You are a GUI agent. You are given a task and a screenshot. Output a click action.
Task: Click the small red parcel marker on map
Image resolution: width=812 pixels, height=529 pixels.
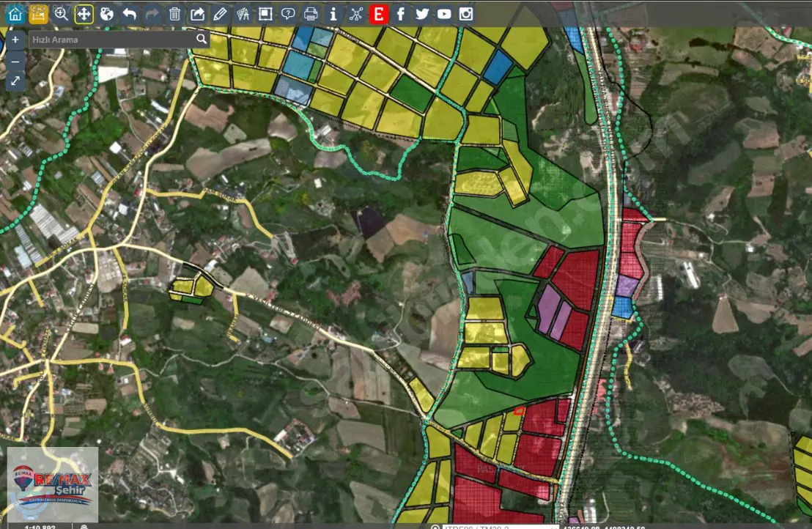tap(519, 412)
